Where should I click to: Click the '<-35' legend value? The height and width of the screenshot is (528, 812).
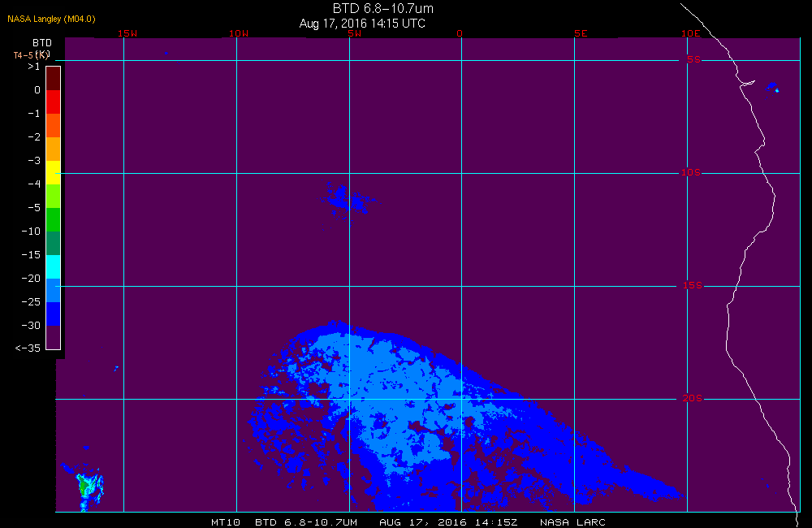(28, 348)
